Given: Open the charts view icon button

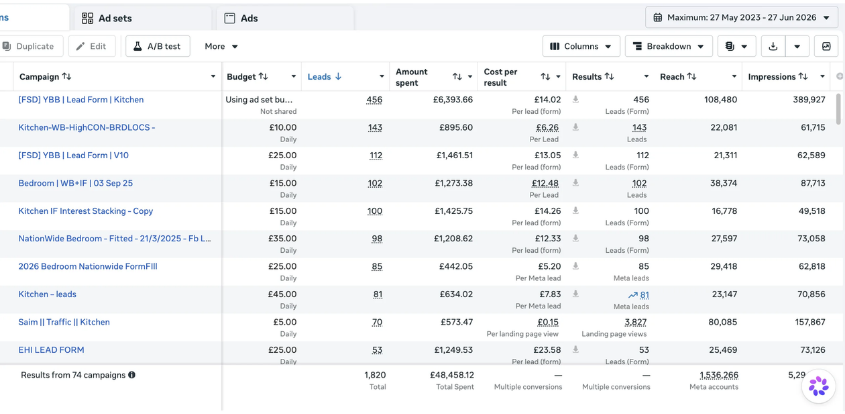Looking at the screenshot, I should (x=826, y=46).
